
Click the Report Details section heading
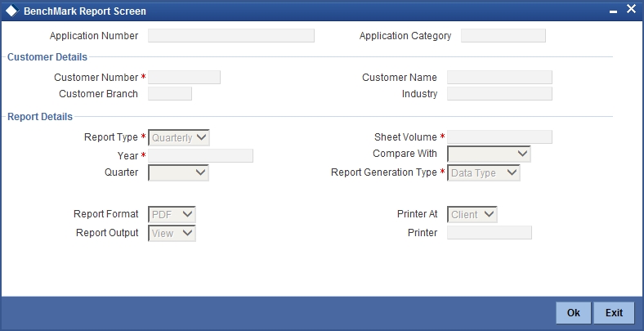[40, 117]
